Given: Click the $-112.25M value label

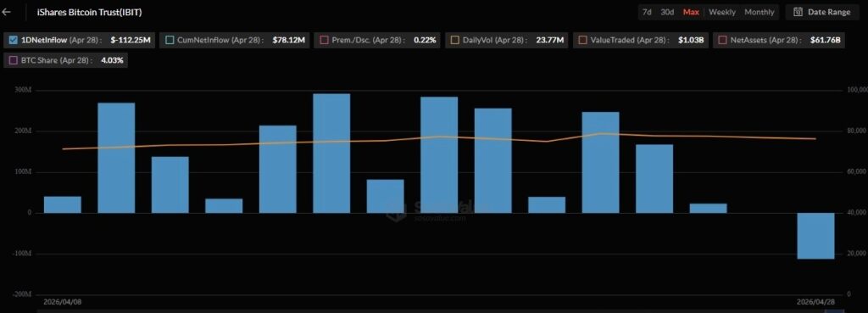Looking at the screenshot, I should [x=130, y=41].
